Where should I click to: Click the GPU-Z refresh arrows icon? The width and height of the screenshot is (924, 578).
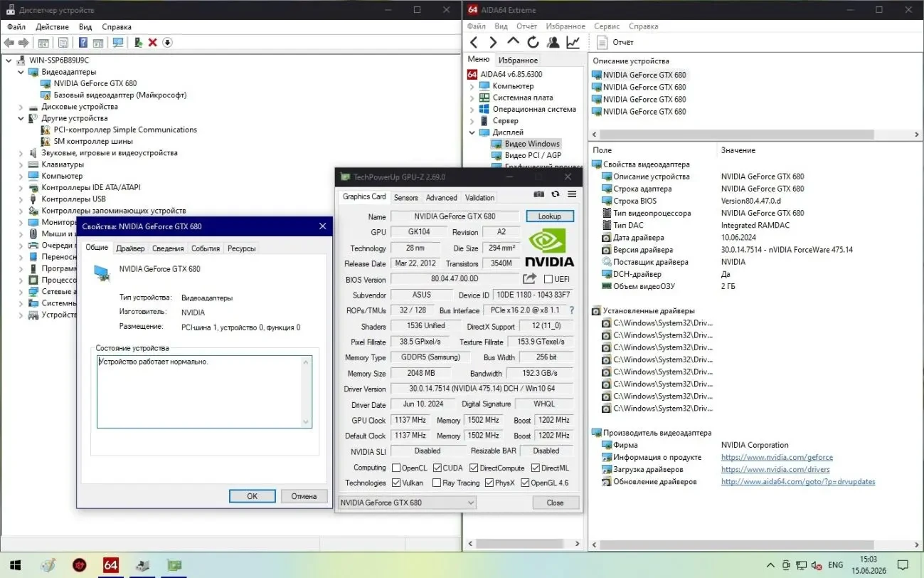tap(556, 194)
